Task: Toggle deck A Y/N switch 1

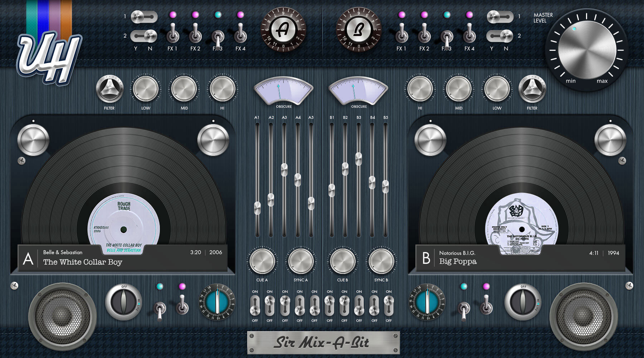Action: [x=144, y=16]
